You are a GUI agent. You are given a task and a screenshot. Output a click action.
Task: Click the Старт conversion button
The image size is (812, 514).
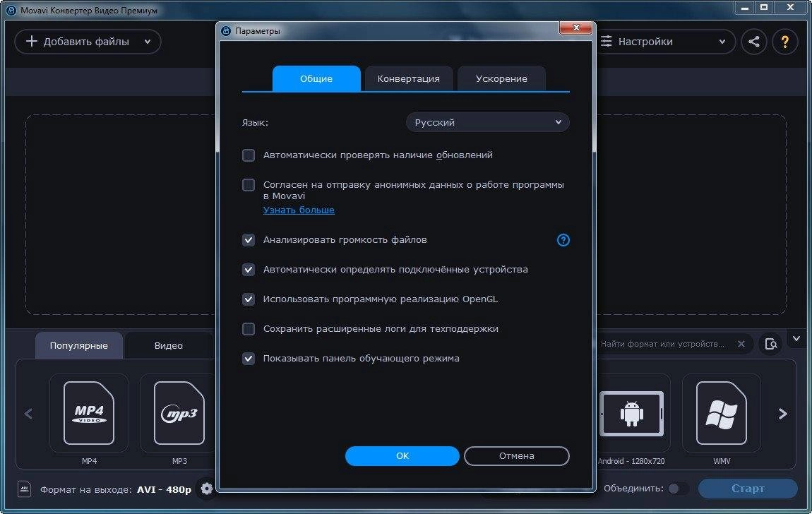(748, 488)
